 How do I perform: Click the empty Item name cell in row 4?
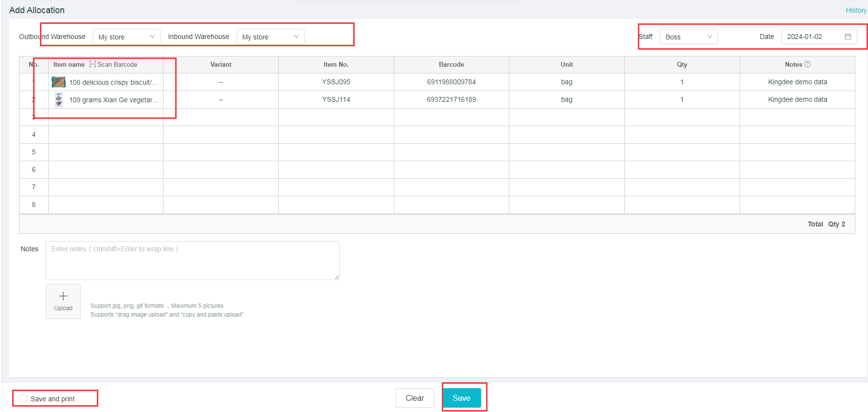tap(106, 134)
